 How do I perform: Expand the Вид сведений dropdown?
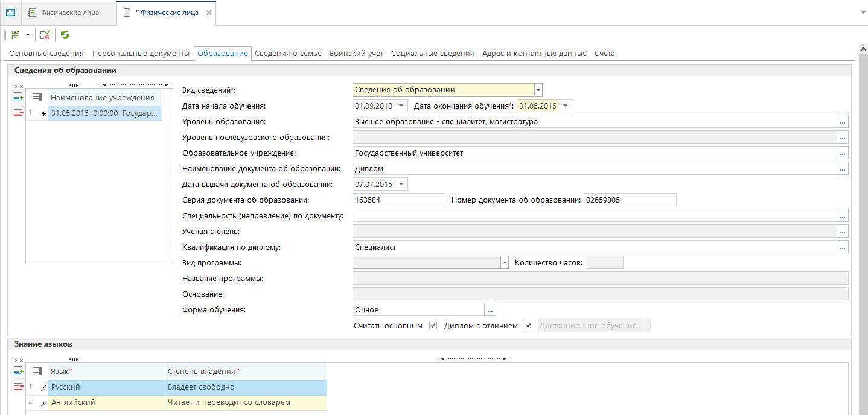point(538,90)
